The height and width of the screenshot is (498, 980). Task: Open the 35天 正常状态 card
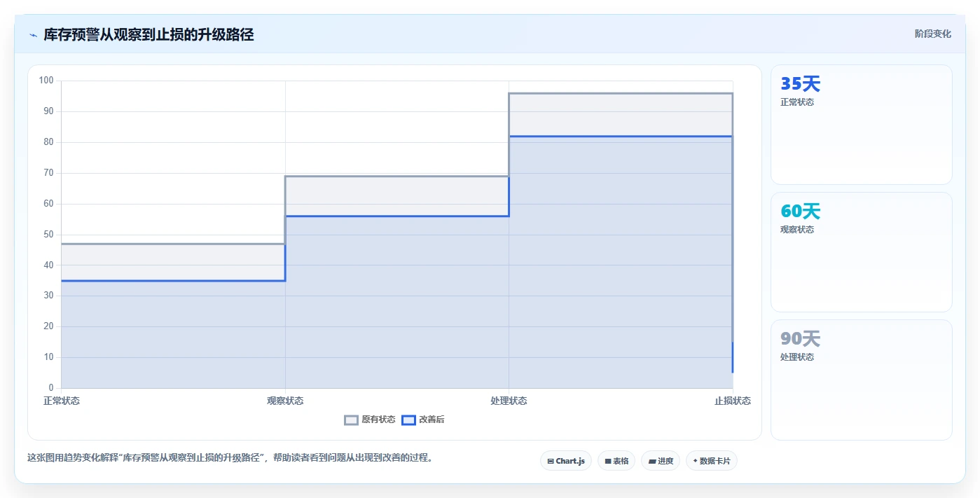pyautogui.click(x=862, y=125)
